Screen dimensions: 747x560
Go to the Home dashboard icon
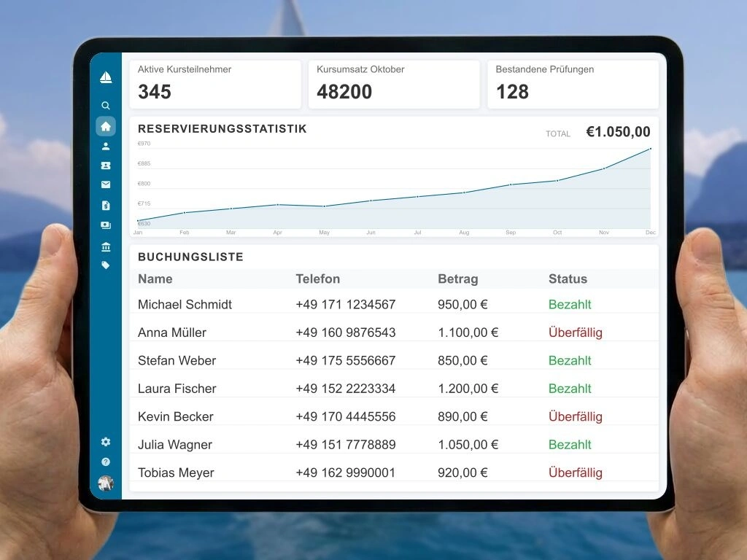coord(106,126)
